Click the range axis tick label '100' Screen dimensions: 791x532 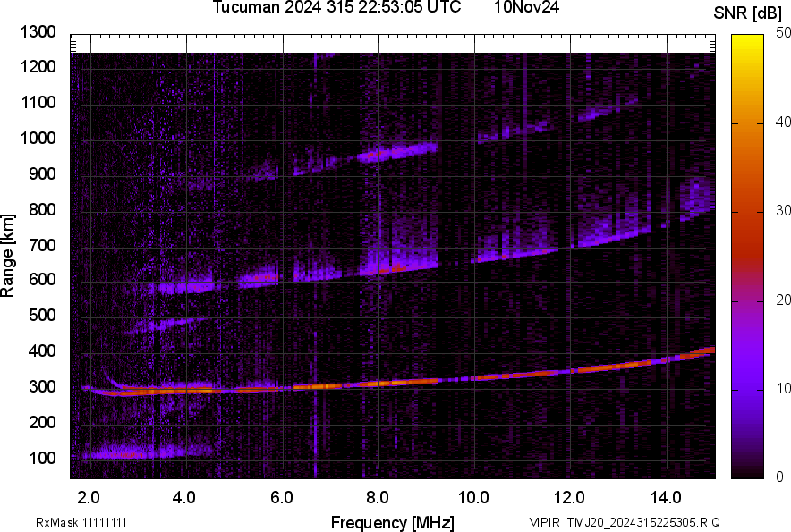pos(42,458)
